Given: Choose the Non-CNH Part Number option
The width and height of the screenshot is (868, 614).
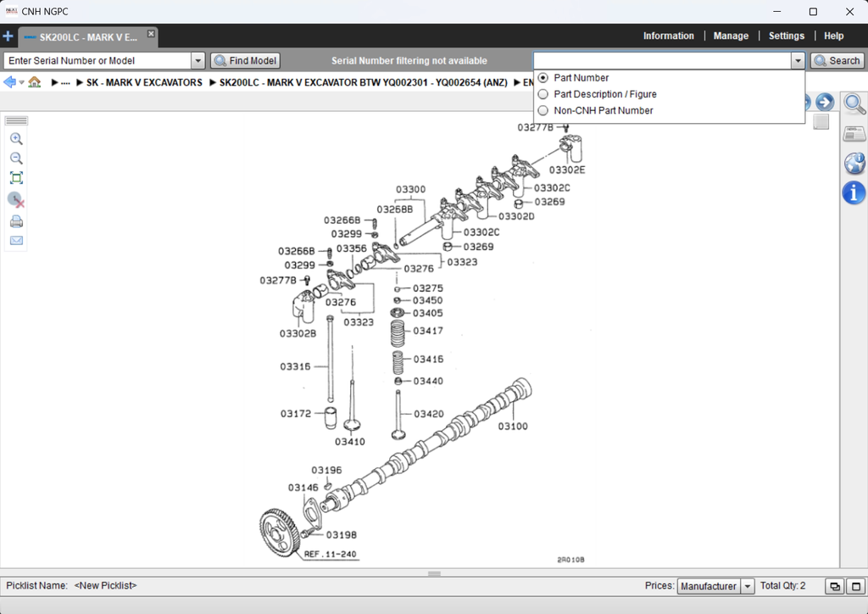Looking at the screenshot, I should click(543, 110).
